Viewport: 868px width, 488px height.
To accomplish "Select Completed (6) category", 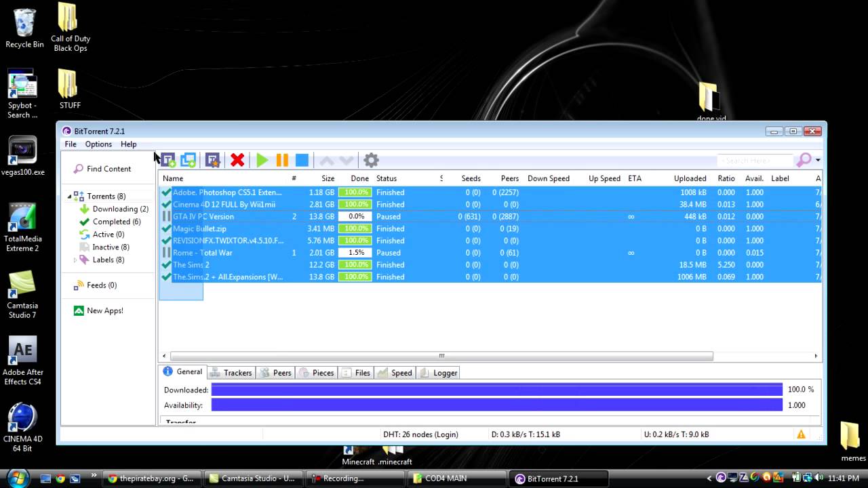I will tap(110, 222).
